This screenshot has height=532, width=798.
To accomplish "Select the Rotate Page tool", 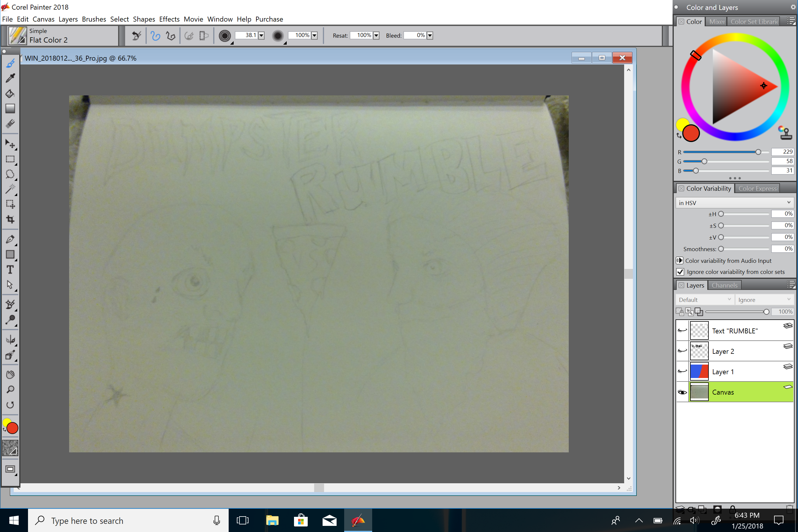I will [x=10, y=405].
